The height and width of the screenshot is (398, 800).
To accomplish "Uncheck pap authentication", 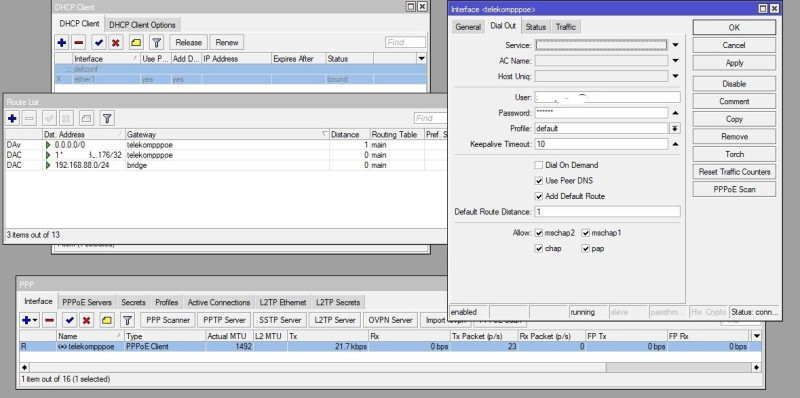I will tap(586, 248).
